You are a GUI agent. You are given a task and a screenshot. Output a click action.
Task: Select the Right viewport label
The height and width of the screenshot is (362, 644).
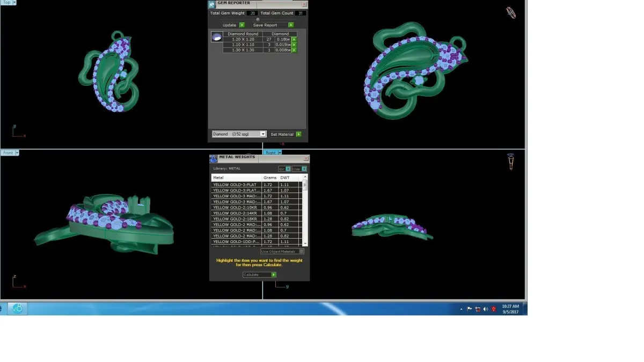pos(270,153)
